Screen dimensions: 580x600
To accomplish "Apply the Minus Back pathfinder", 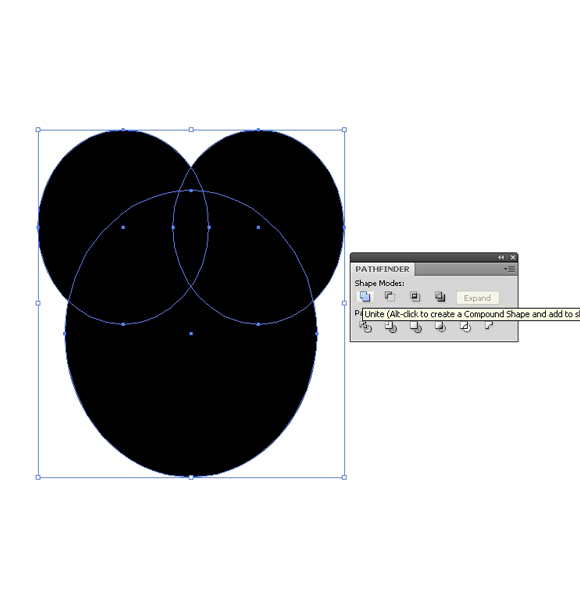I will coord(489,326).
